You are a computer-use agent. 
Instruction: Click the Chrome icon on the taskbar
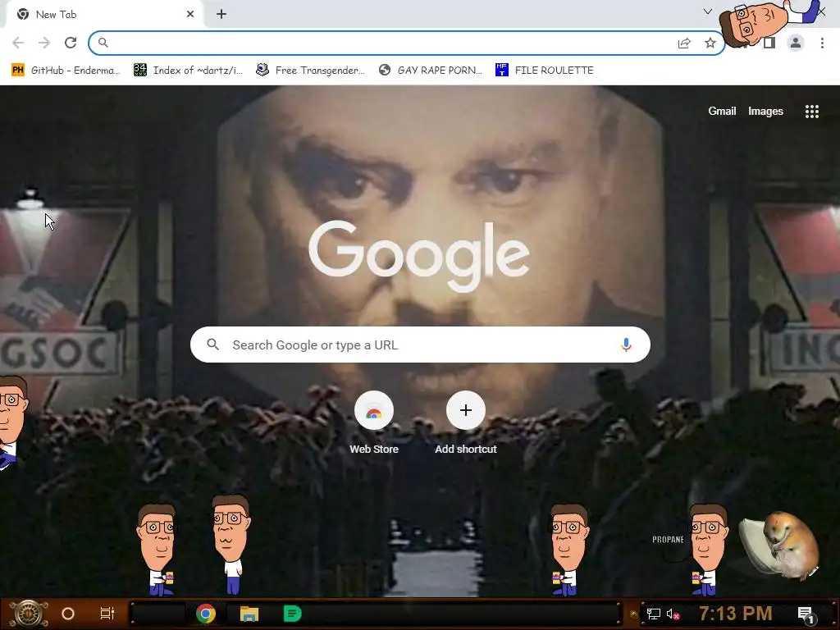206,614
